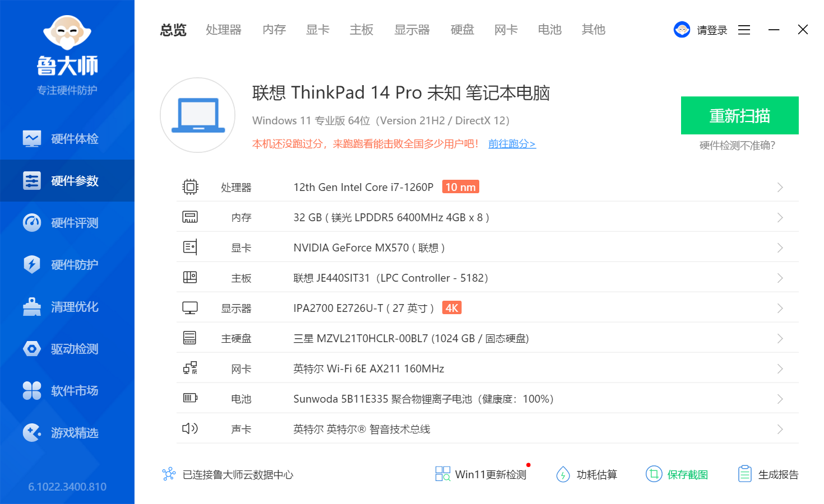
Task: Expand the 内存 row chevron
Action: pyautogui.click(x=780, y=217)
